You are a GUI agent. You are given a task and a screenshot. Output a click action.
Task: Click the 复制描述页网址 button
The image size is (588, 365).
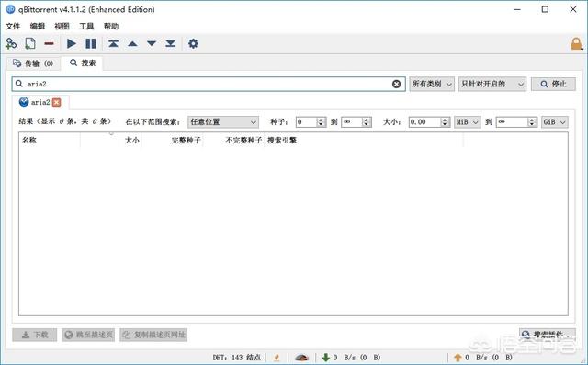[153, 335]
